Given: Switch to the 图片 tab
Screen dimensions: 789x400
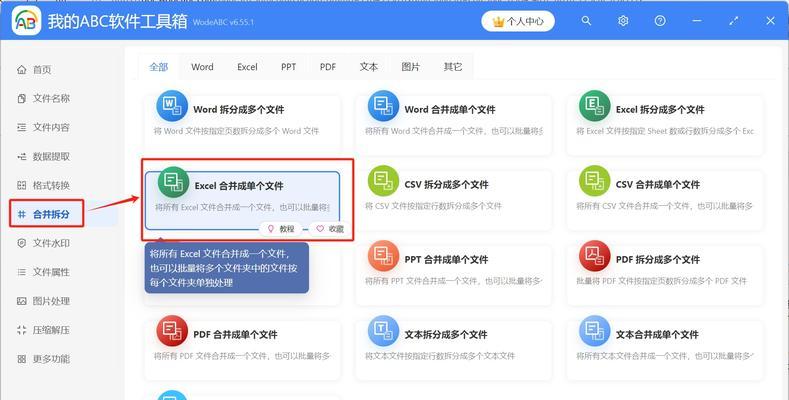Looking at the screenshot, I should (411, 67).
